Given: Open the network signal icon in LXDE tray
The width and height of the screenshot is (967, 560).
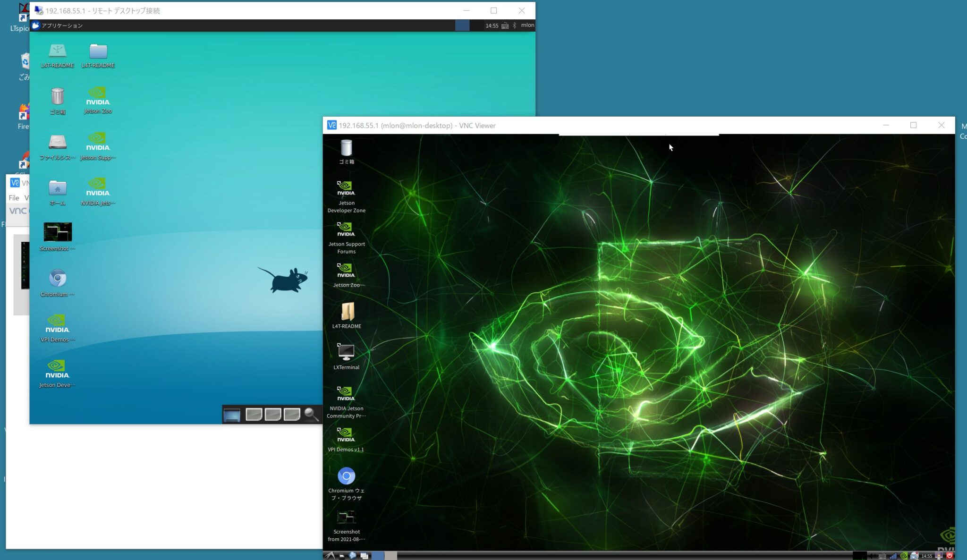Looking at the screenshot, I should 893,556.
